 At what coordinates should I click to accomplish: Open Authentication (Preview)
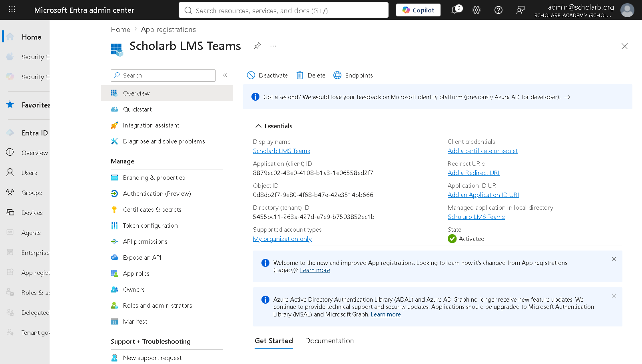pos(167,193)
